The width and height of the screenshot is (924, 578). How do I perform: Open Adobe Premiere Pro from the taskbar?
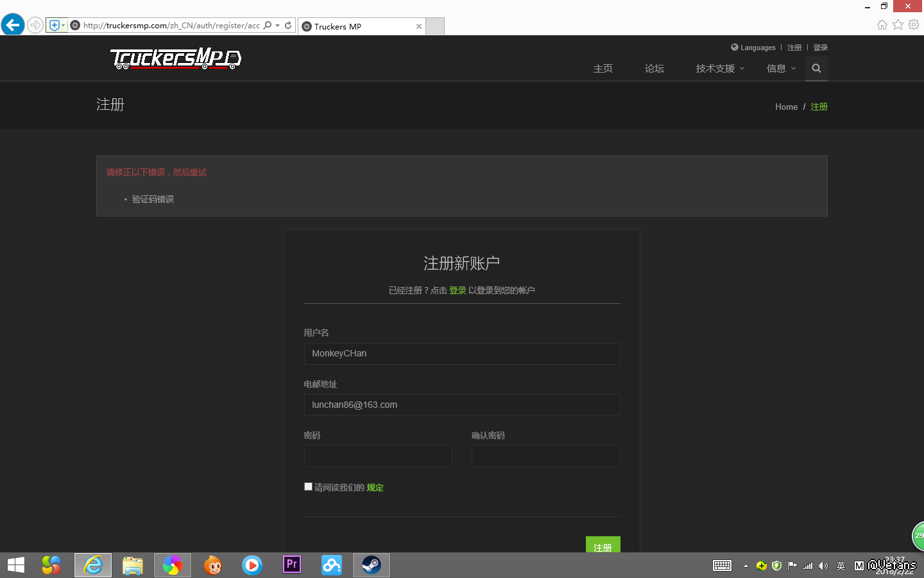pyautogui.click(x=292, y=565)
